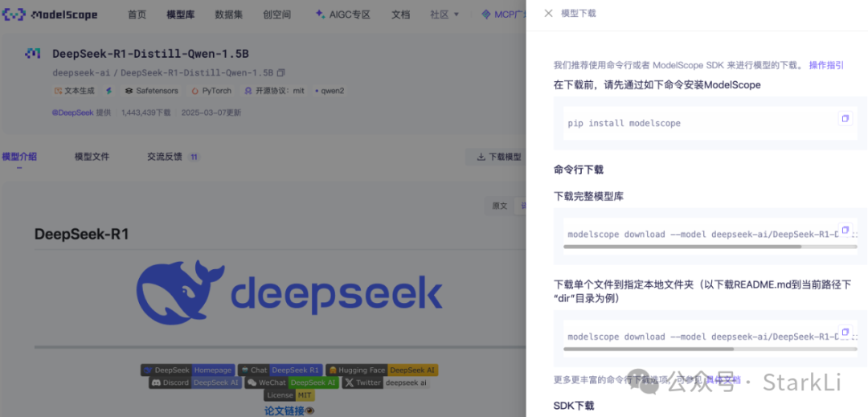Click the 2025-03-07更新 date
Viewport: 868px width, 417px height.
[x=211, y=112]
